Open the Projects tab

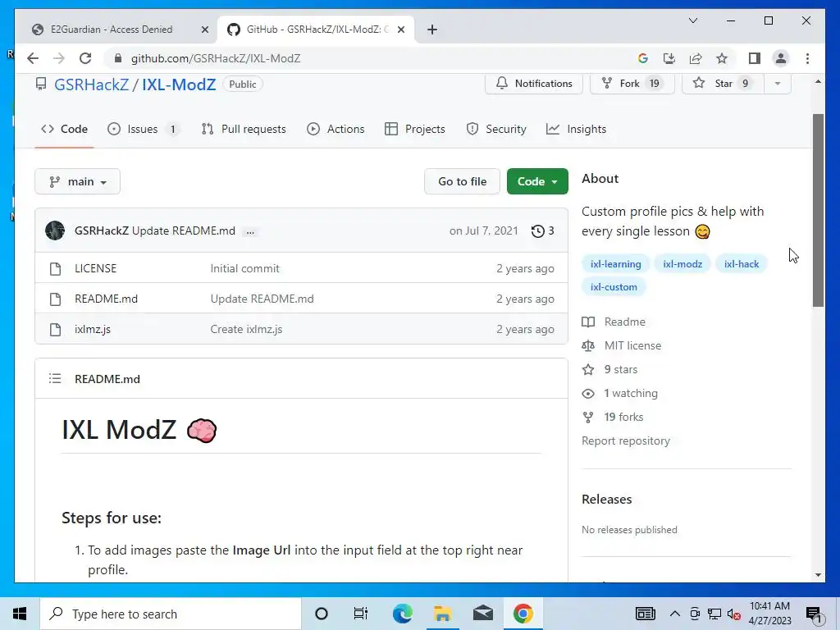415,129
